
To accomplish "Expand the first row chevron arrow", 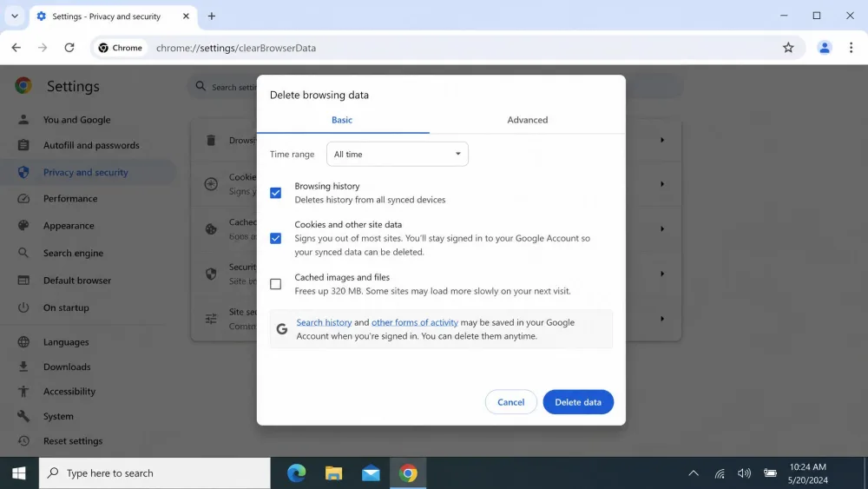I will (x=662, y=140).
